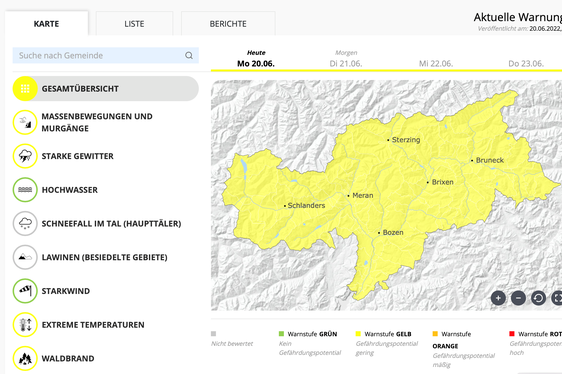Image resolution: width=562 pixels, height=374 pixels.
Task: Click the green Warnstufe GRÜN swatch
Action: pyautogui.click(x=281, y=334)
